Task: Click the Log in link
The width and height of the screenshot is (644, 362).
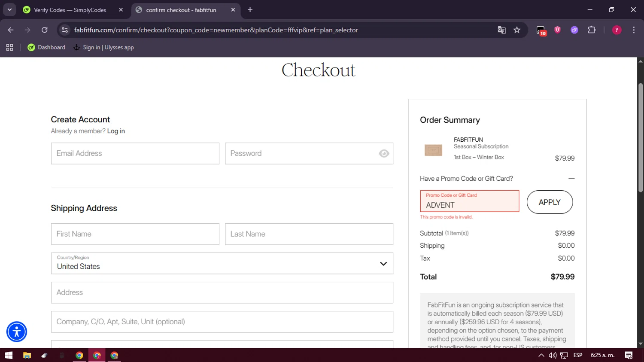Action: (116, 131)
